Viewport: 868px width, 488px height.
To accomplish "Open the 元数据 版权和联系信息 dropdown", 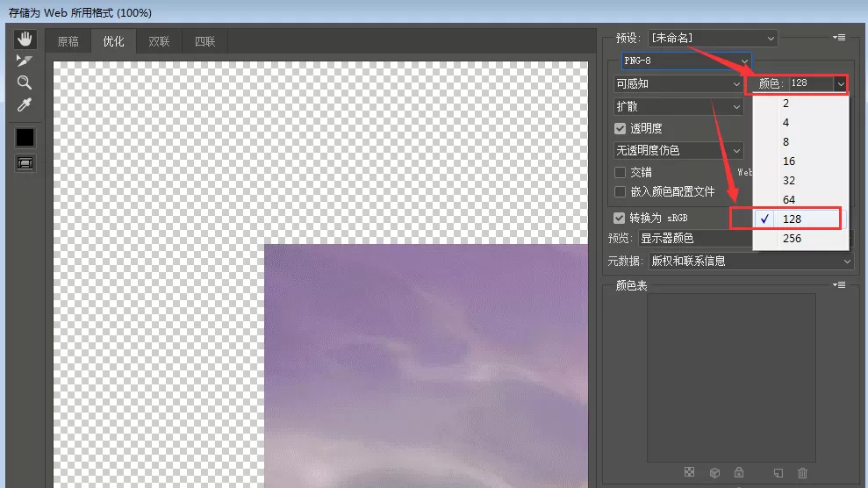I will point(750,262).
